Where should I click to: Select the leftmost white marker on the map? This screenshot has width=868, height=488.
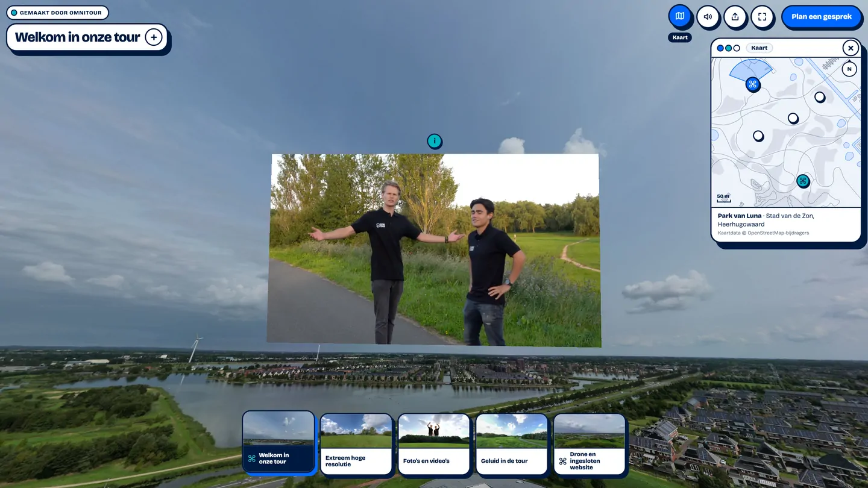pyautogui.click(x=758, y=136)
